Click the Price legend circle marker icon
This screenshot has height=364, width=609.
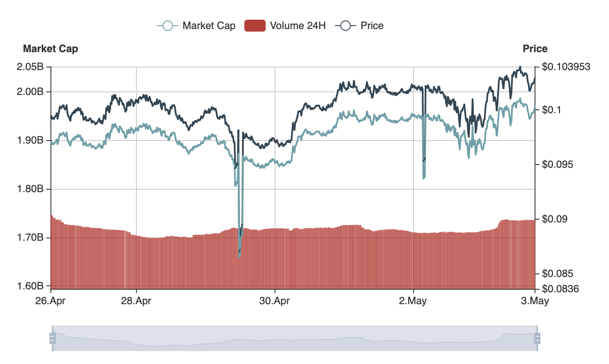point(346,26)
